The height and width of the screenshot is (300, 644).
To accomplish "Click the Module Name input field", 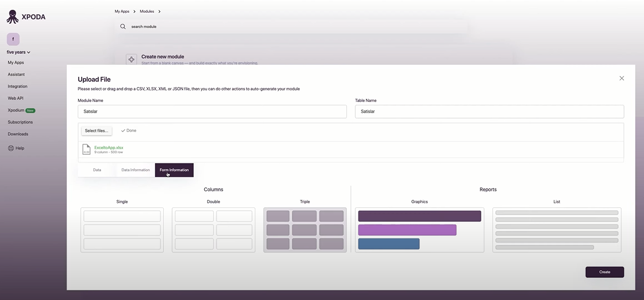I will (x=212, y=111).
